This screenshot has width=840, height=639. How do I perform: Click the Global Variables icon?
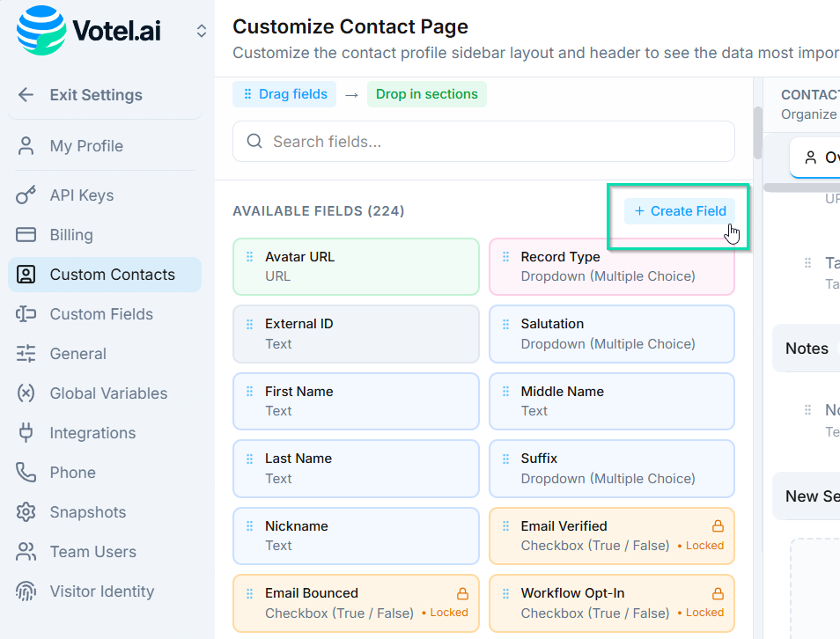[26, 393]
